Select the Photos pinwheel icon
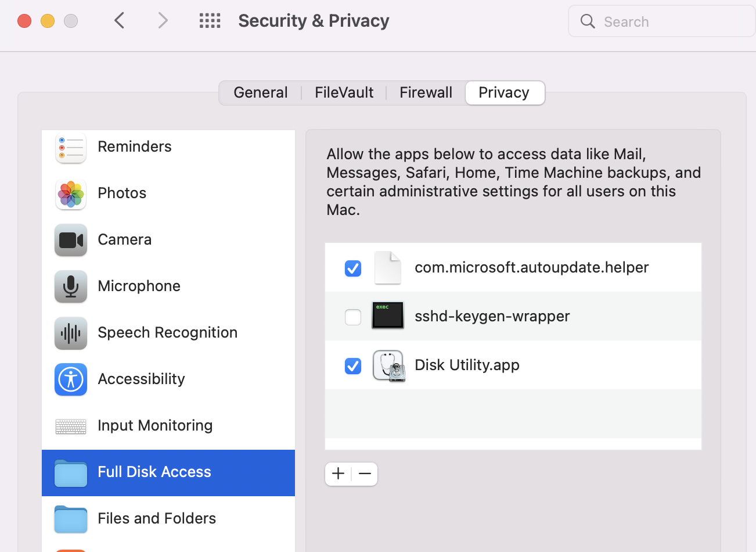This screenshot has height=552, width=756. 71,193
